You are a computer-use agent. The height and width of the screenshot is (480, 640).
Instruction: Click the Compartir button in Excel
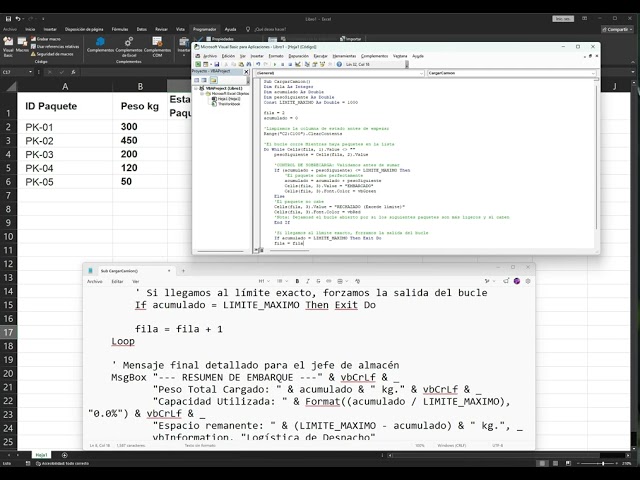pyautogui.click(x=615, y=29)
